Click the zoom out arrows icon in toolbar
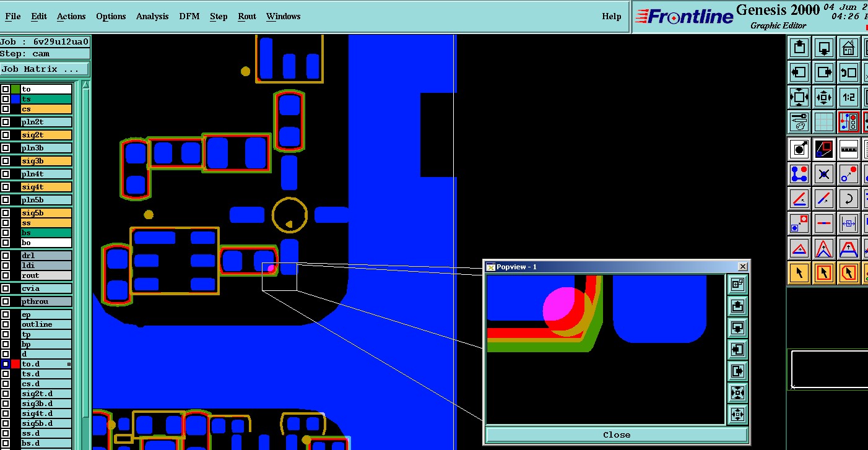The width and height of the screenshot is (868, 450). (x=824, y=97)
